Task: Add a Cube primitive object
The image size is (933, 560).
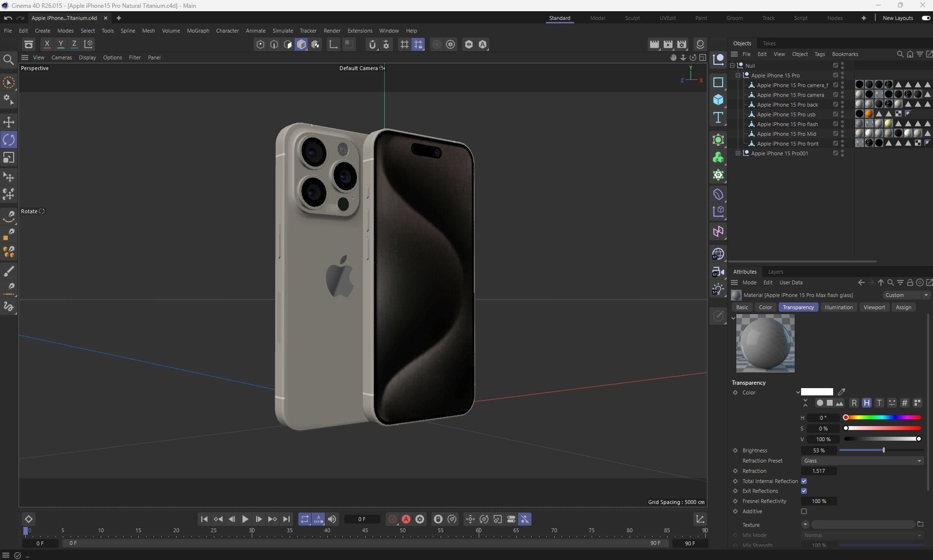Action: pyautogui.click(x=718, y=100)
